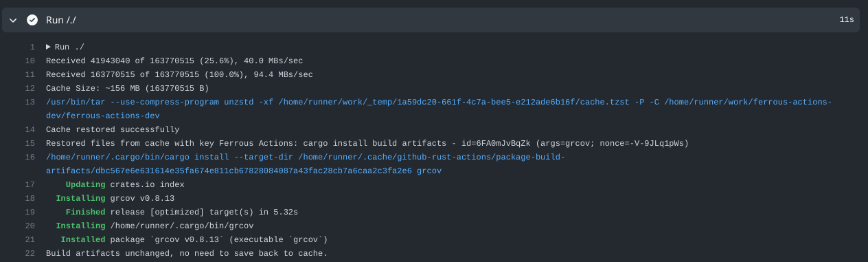Viewport: 868px width, 262px height.
Task: Click line number 1
Action: pos(32,47)
